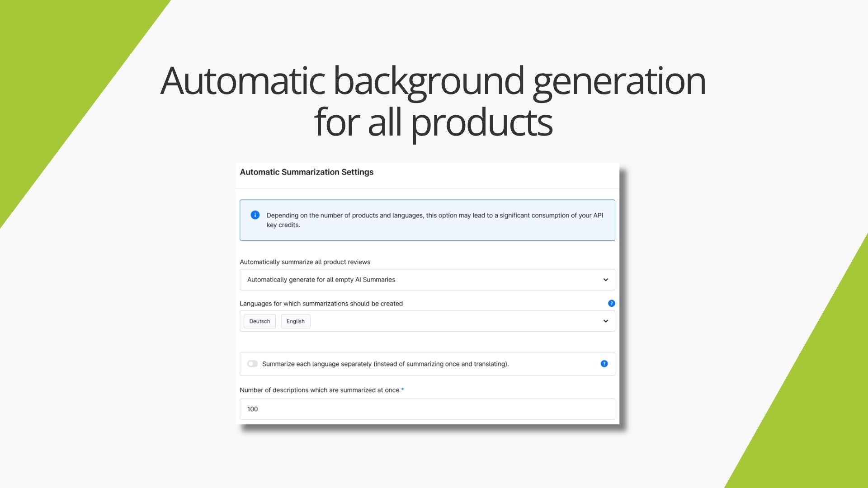Click Automatically generate for all empty AI Summaries
The width and height of the screenshot is (868, 488).
321,280
